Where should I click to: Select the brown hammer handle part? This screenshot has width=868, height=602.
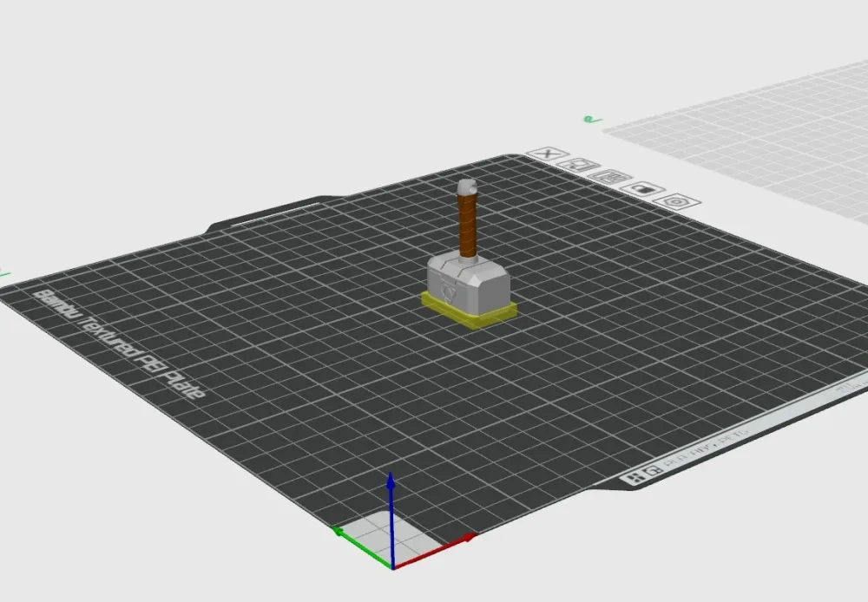[x=468, y=226]
